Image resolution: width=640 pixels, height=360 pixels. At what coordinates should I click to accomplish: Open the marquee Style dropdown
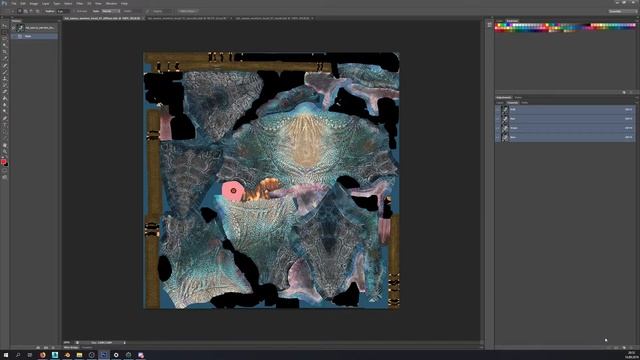[x=111, y=11]
